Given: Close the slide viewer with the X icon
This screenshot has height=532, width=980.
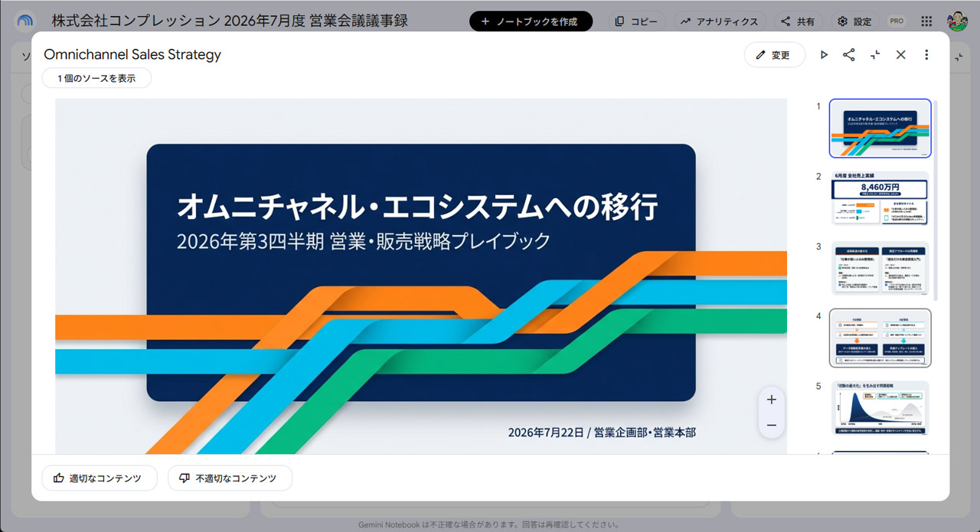Looking at the screenshot, I should pyautogui.click(x=901, y=55).
